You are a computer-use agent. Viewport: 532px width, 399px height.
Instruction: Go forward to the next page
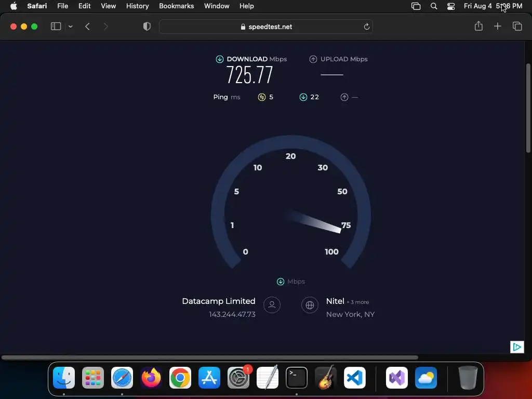(x=105, y=26)
